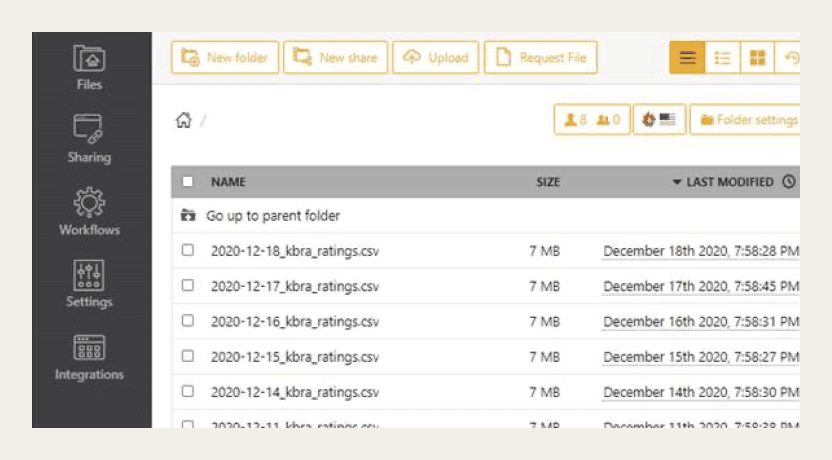Open file 2020-12-18_kbra_ratings.csv

click(295, 251)
